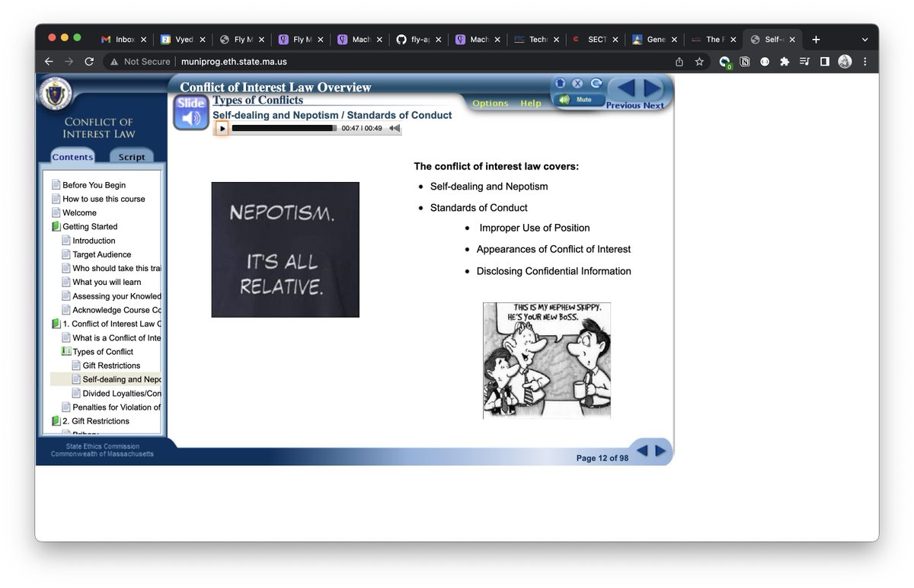Bookmark this page with the star
This screenshot has width=914, height=588.
699,62
